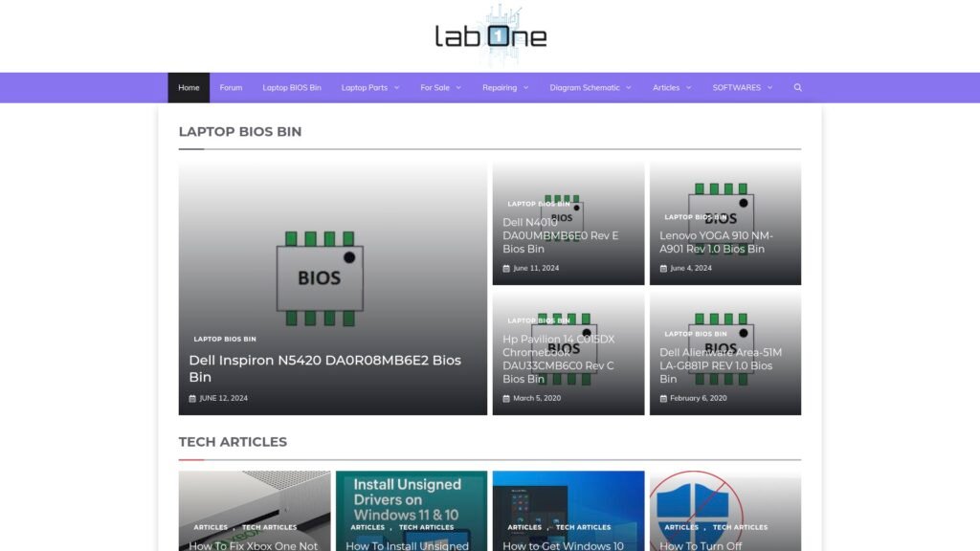Screen dimensions: 980x551
Task: Click Tech Articles tag on Xbox One card
Action: click(x=269, y=527)
